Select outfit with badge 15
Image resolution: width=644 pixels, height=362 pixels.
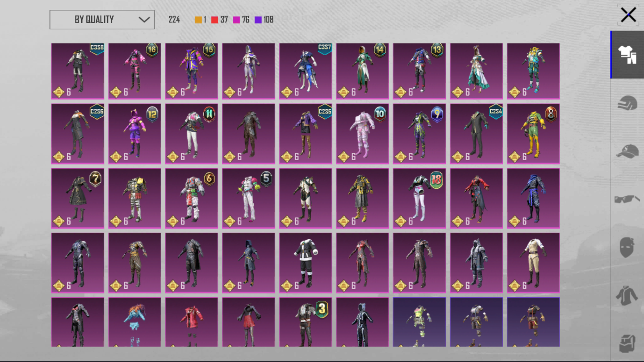(192, 71)
